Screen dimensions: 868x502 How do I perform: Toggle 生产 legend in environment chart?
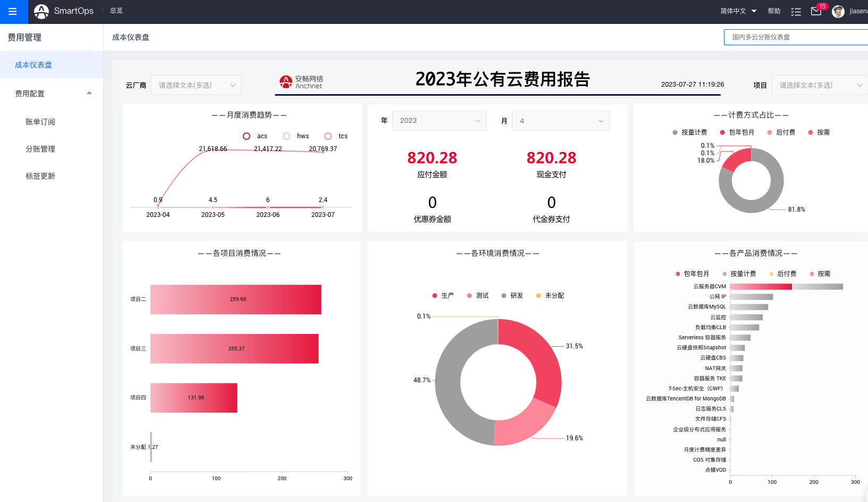click(x=443, y=296)
